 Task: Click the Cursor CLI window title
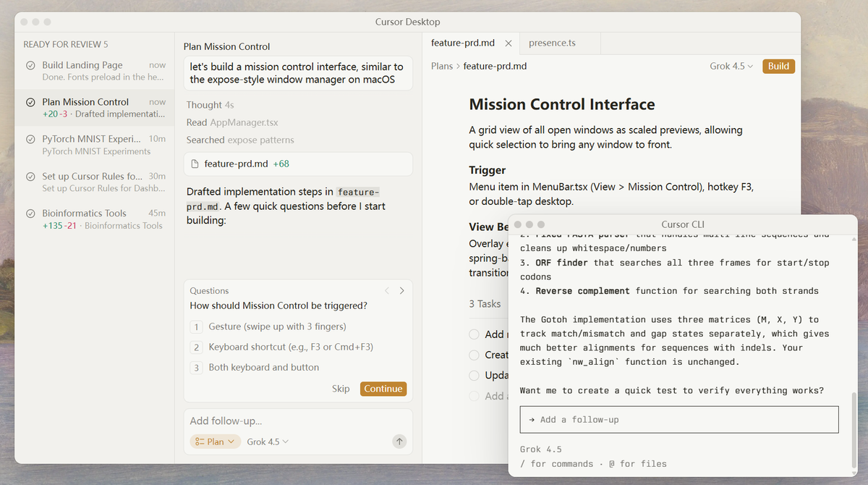point(682,224)
